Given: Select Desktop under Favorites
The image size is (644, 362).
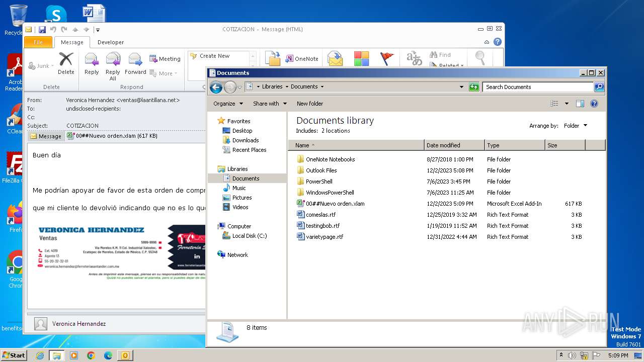Looking at the screenshot, I should click(x=237, y=131).
